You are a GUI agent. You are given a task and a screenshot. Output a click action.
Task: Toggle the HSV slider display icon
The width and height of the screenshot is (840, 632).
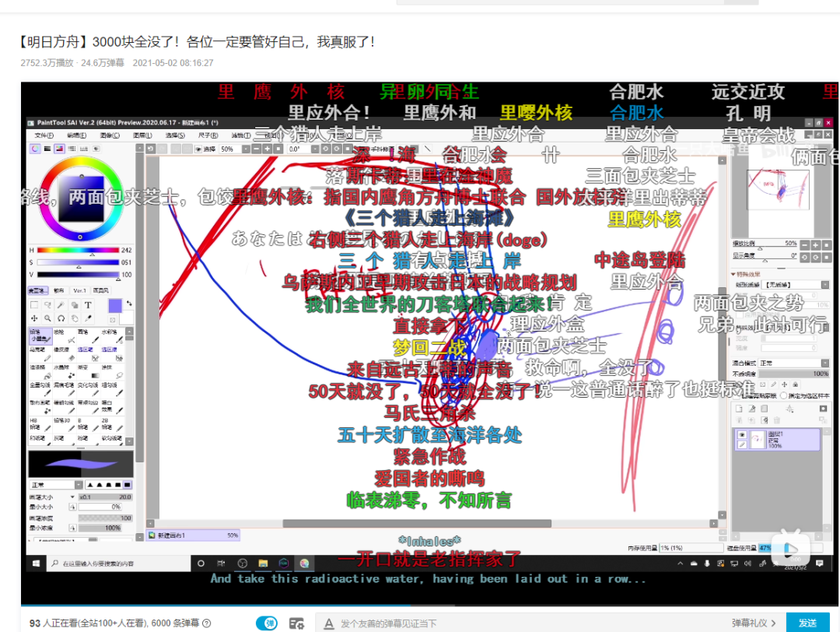(x=59, y=149)
